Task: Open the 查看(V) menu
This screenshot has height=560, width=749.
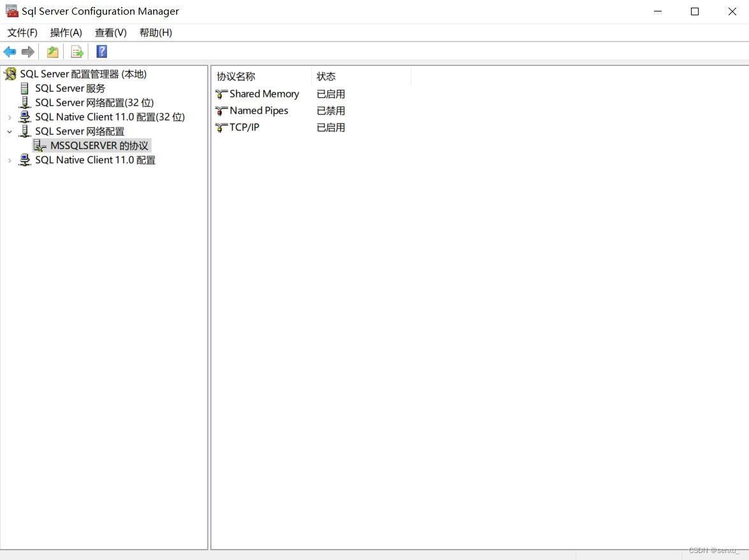Action: point(111,32)
